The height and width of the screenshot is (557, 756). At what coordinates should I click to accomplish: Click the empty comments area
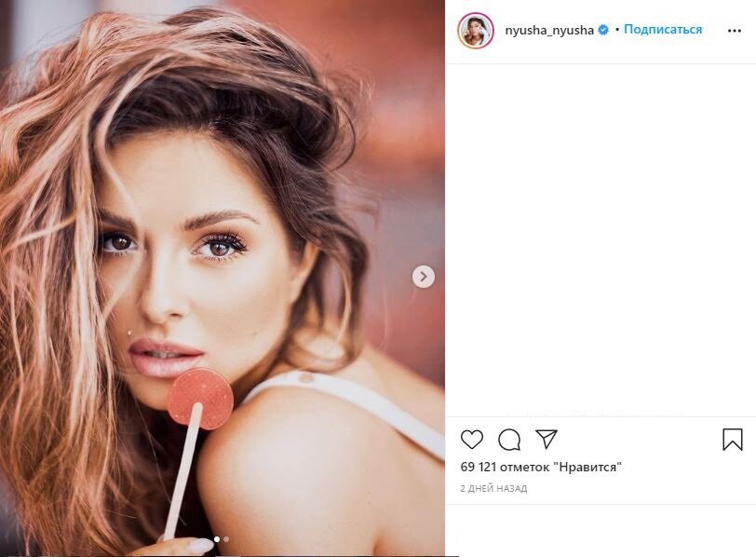[601, 240]
